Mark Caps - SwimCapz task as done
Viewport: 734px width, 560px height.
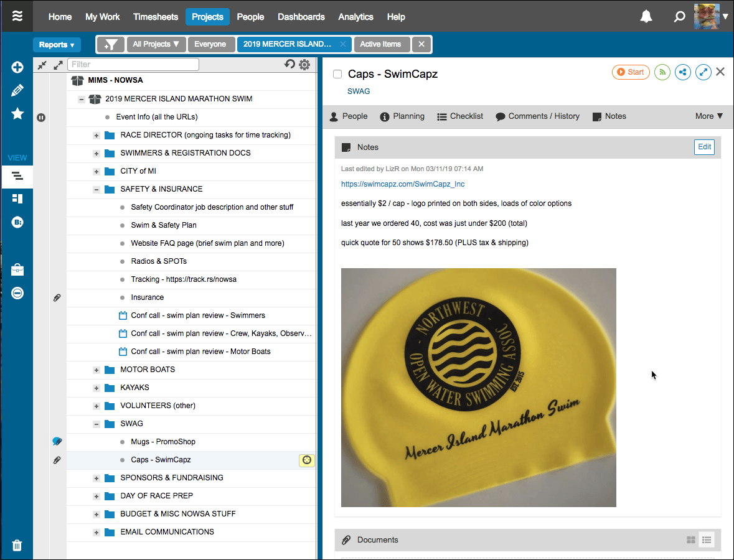[x=337, y=74]
